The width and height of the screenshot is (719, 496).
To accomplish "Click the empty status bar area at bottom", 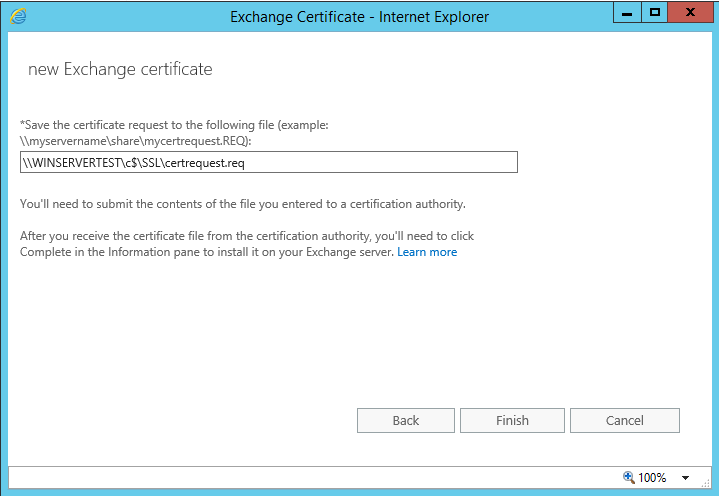I will (300, 477).
